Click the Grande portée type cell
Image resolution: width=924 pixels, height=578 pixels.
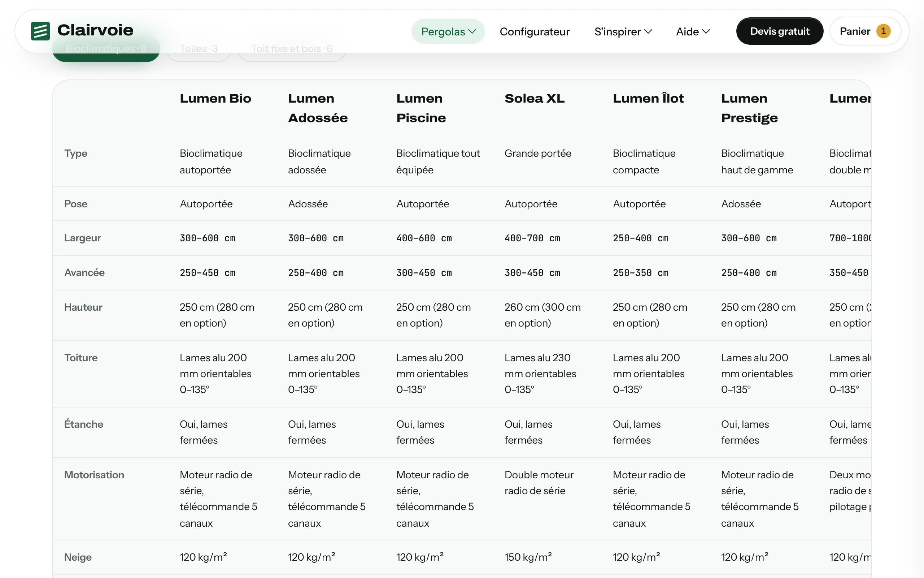click(x=537, y=153)
